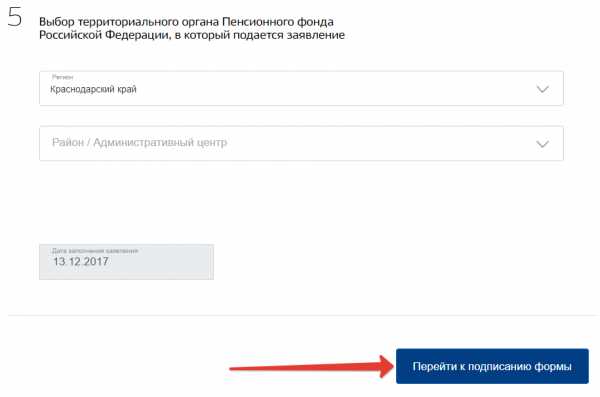Click the date field showing 13.12.2017
This screenshot has height=397, width=600.
point(126,262)
